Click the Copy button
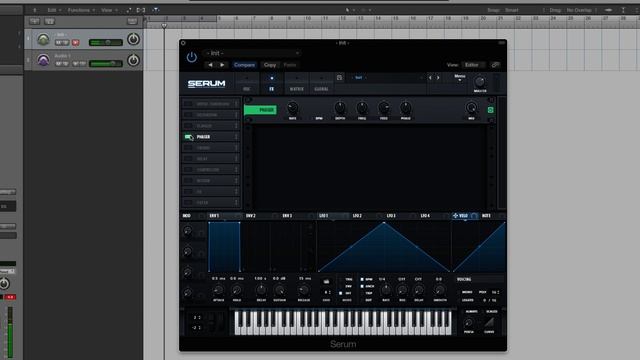 point(270,65)
